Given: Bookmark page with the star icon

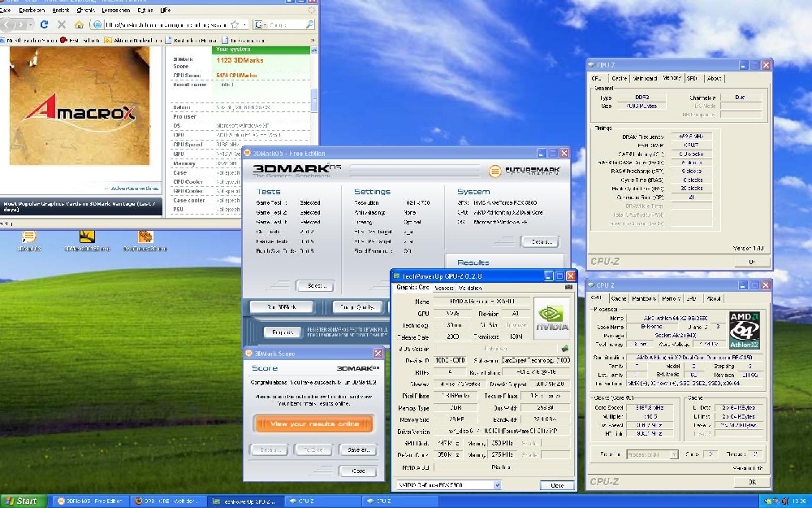Looking at the screenshot, I should point(235,24).
